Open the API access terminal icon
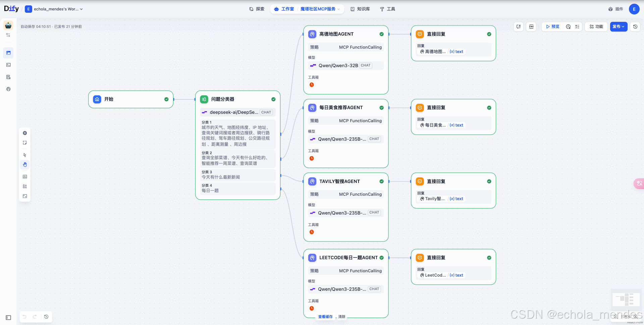The image size is (644, 325). tap(8, 65)
